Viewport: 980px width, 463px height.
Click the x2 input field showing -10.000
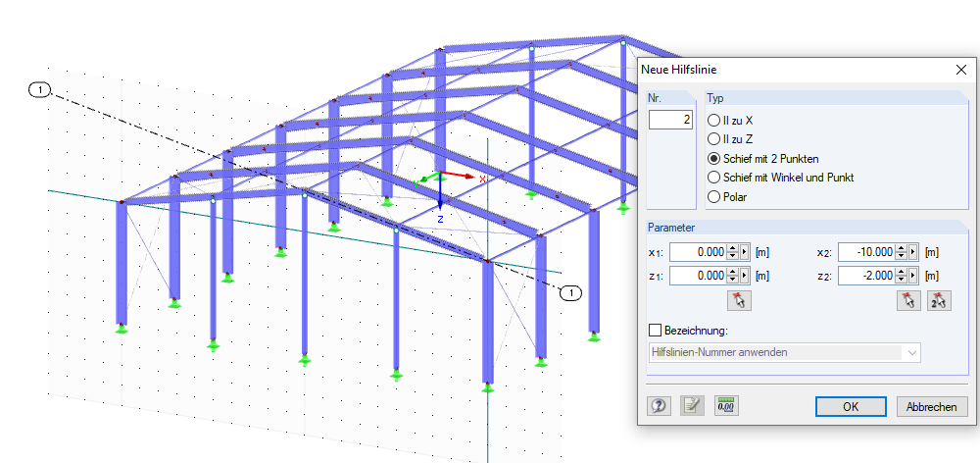(x=867, y=253)
